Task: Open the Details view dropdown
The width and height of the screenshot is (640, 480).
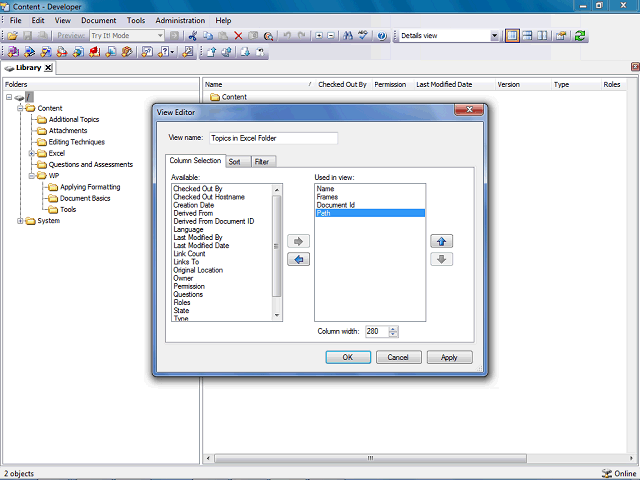Action: [494, 36]
